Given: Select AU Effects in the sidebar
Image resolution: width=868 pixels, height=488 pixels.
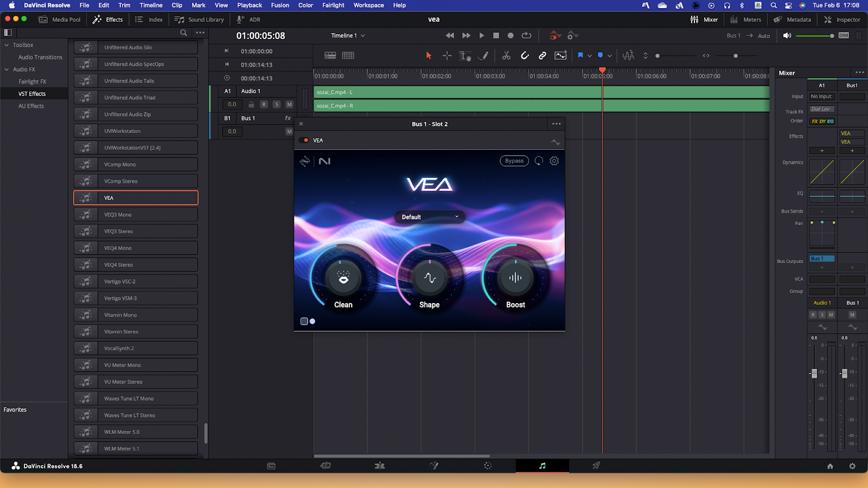Looking at the screenshot, I should coord(31,106).
